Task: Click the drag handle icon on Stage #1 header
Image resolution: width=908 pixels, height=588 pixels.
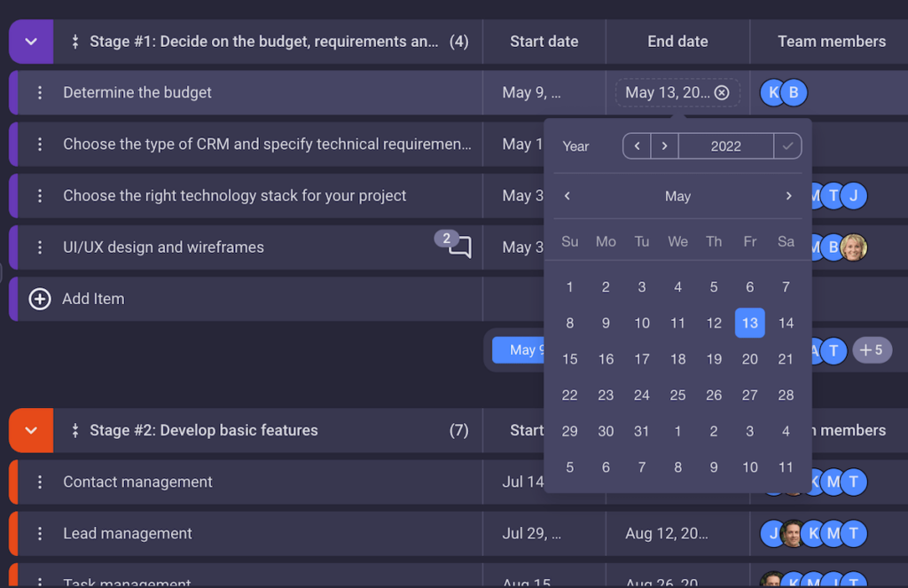Action: point(75,41)
